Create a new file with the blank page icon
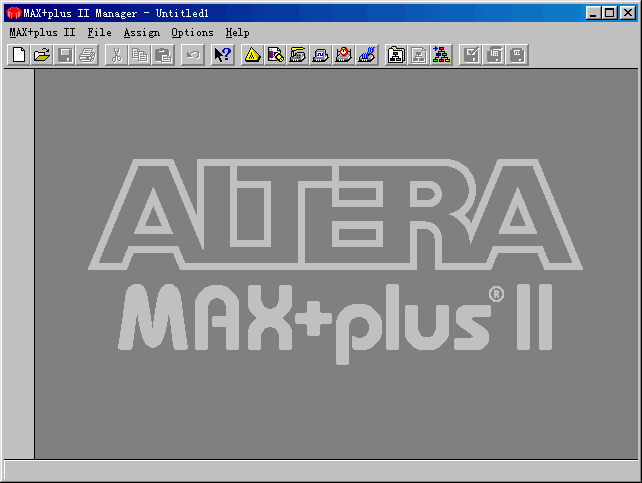Image resolution: width=642 pixels, height=483 pixels. point(18,55)
